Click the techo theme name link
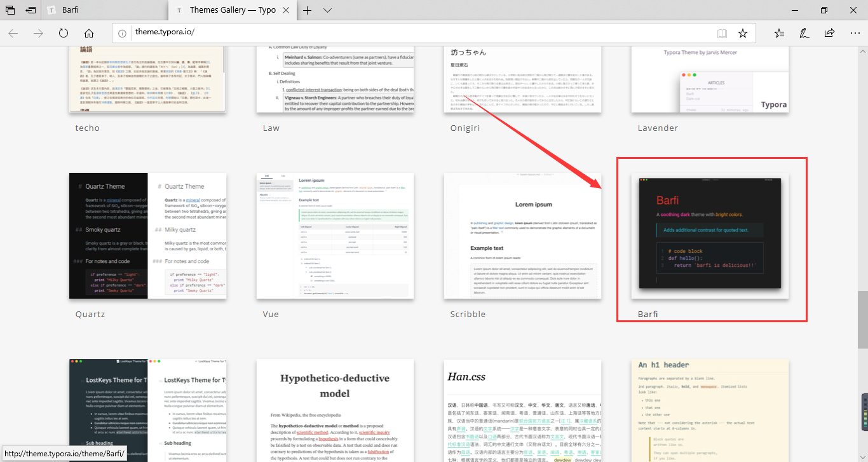The width and height of the screenshot is (868, 462). pos(88,128)
